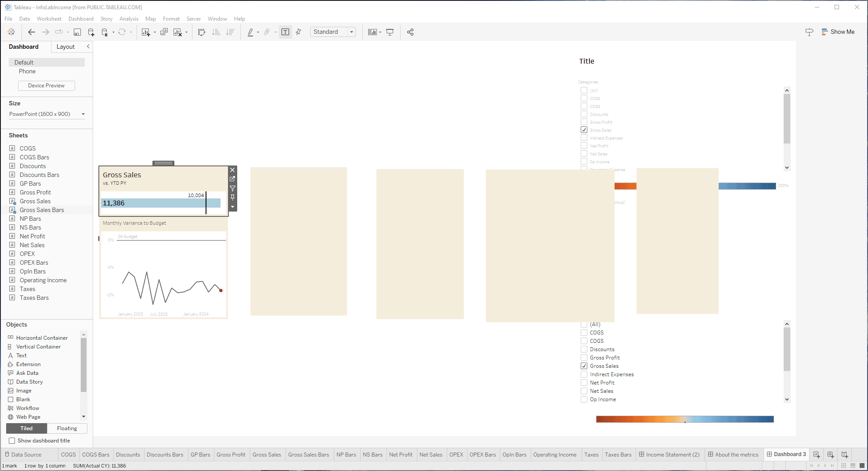
Task: Open the Standard fit dropdown
Action: click(x=351, y=32)
